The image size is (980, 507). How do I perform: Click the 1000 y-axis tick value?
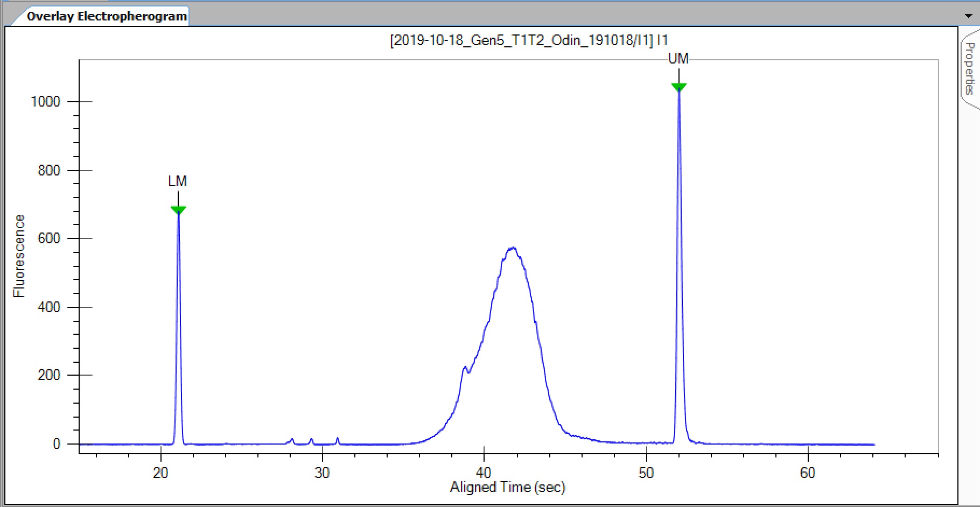46,102
